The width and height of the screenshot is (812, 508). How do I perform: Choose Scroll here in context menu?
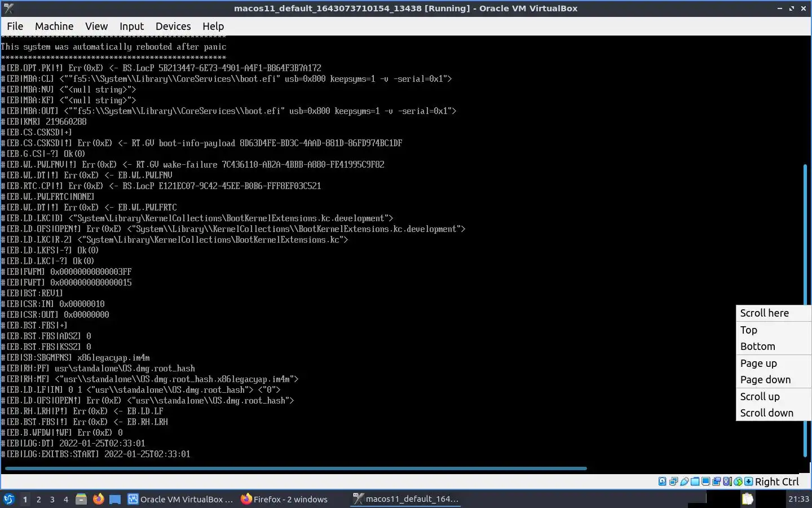click(773, 313)
